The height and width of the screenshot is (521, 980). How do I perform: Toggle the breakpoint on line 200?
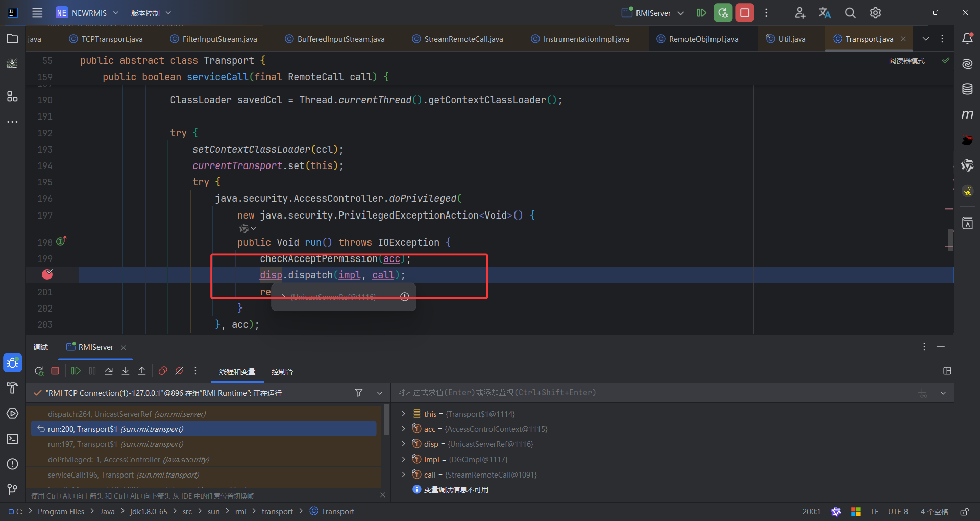pos(47,275)
